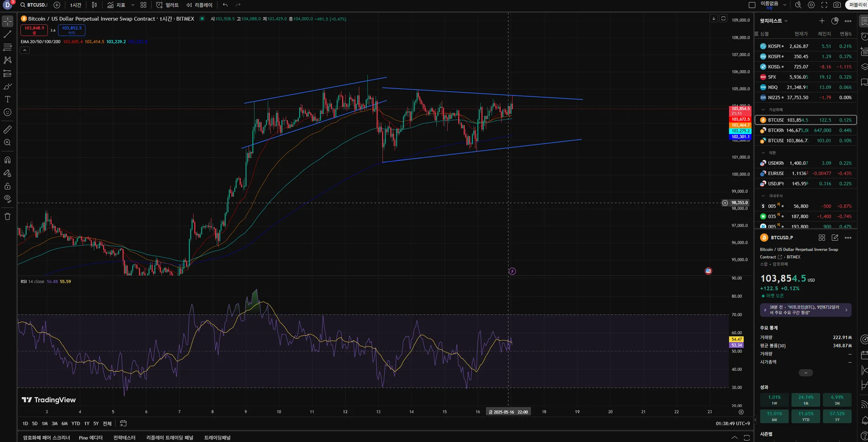Select the trend line drawing tool
This screenshot has height=442, width=868.
(x=8, y=34)
